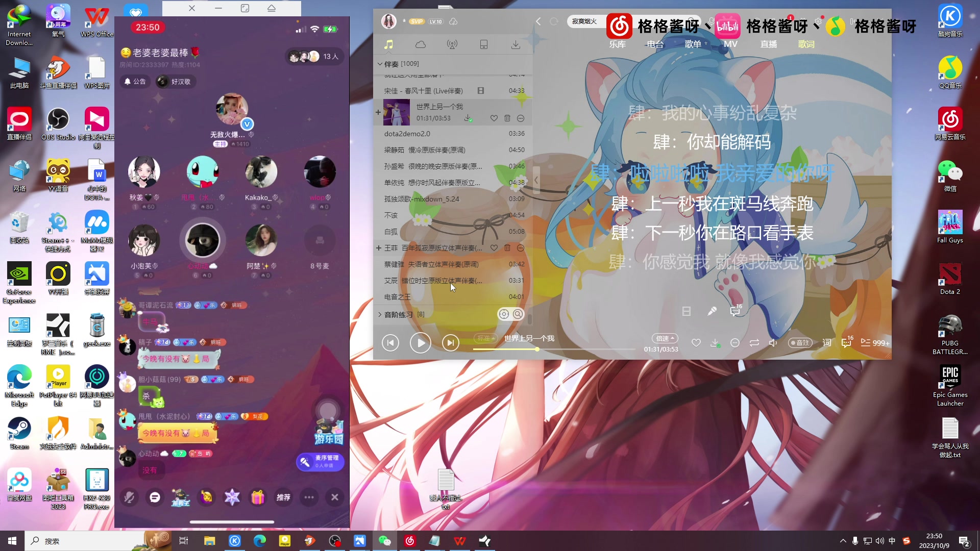The width and height of the screenshot is (980, 551).
Task: Open the cloud music tab in Kugou
Action: (421, 45)
